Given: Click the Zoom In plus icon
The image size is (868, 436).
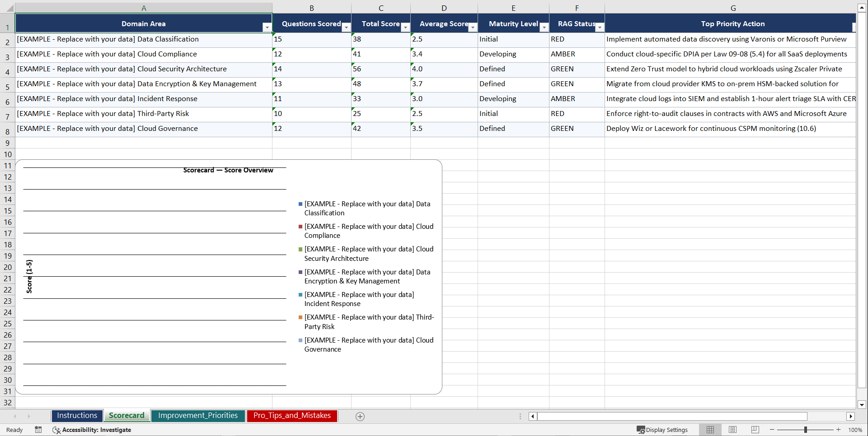Looking at the screenshot, I should tap(838, 430).
